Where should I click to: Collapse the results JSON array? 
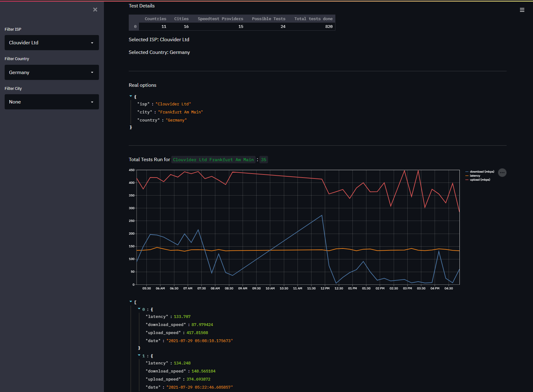(131, 302)
